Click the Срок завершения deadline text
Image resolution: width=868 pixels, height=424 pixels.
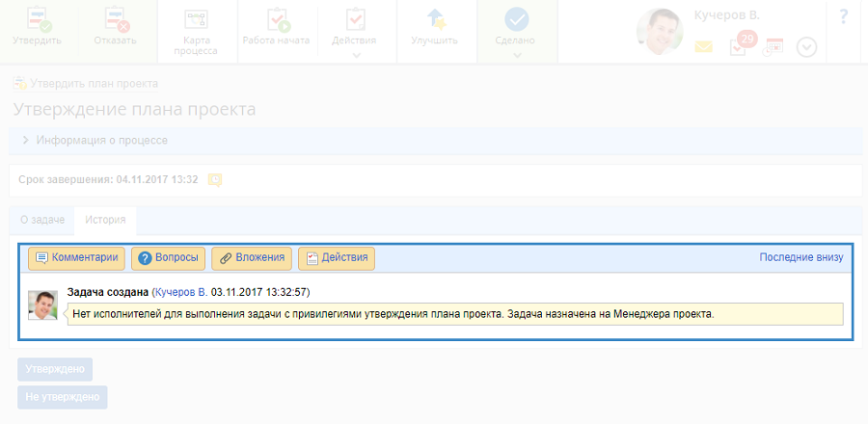pos(108,179)
